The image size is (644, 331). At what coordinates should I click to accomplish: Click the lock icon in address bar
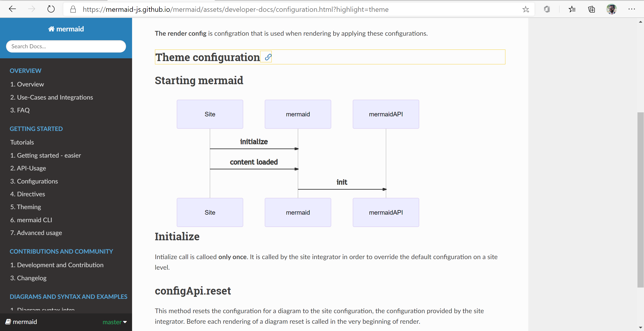(73, 9)
